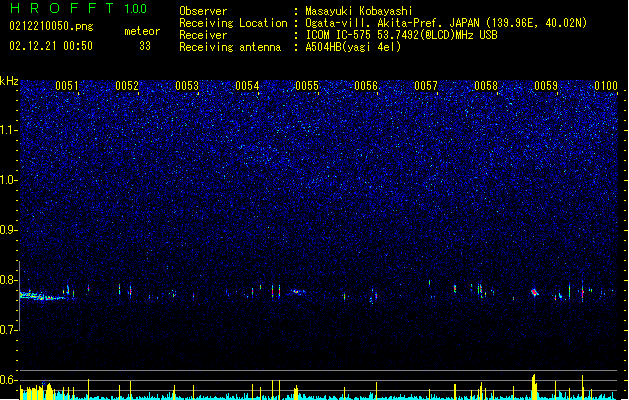Click observer name Masayuki Kobayashi
The width and height of the screenshot is (629, 400).
359,11
